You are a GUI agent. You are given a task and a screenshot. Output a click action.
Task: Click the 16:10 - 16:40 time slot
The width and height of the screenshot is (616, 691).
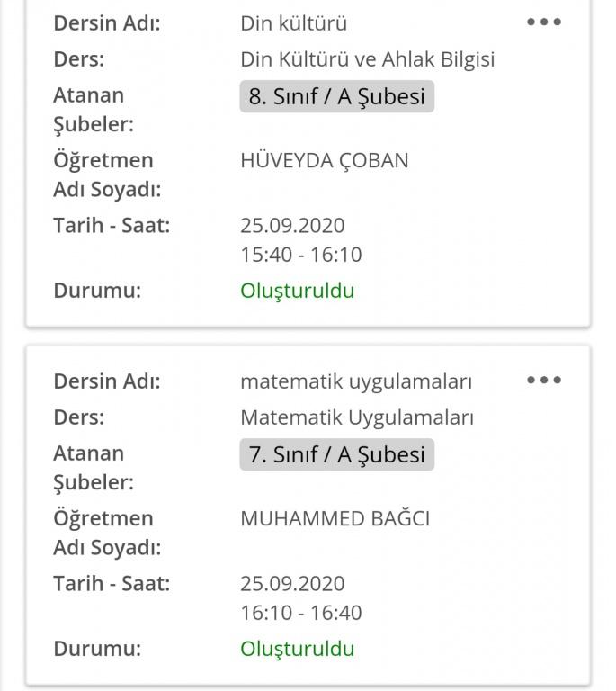300,613
